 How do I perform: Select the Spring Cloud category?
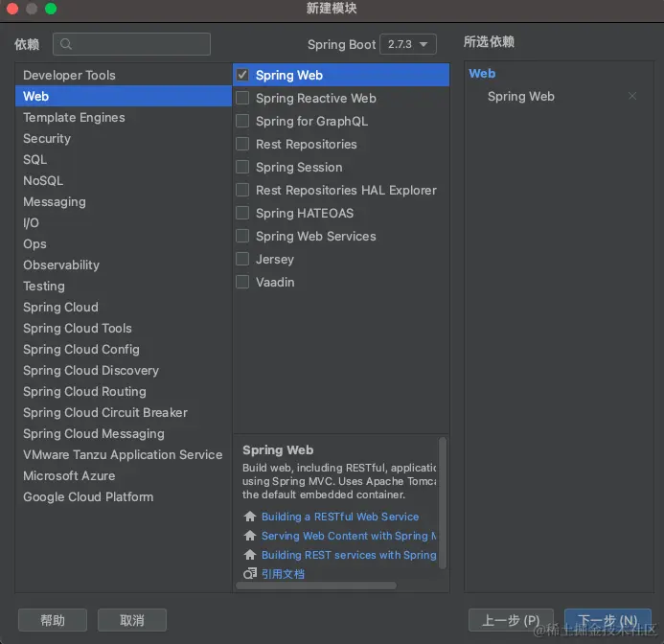[x=124, y=308]
